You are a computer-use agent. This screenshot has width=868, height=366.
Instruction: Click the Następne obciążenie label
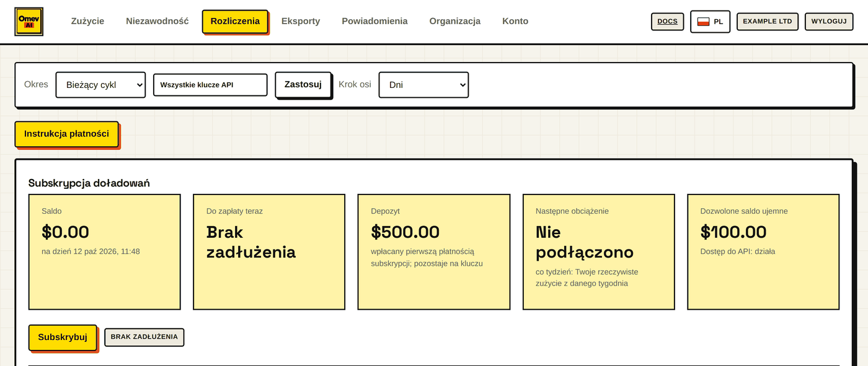pyautogui.click(x=572, y=211)
